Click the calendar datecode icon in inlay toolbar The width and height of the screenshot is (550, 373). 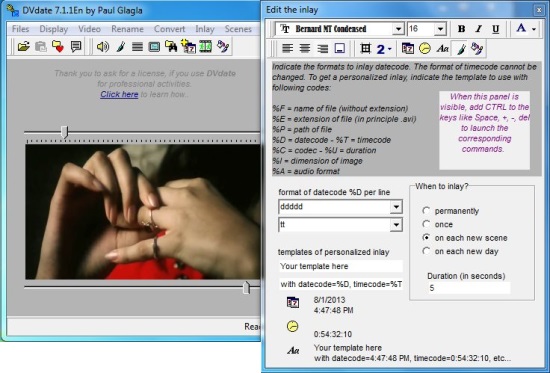[x=408, y=48]
